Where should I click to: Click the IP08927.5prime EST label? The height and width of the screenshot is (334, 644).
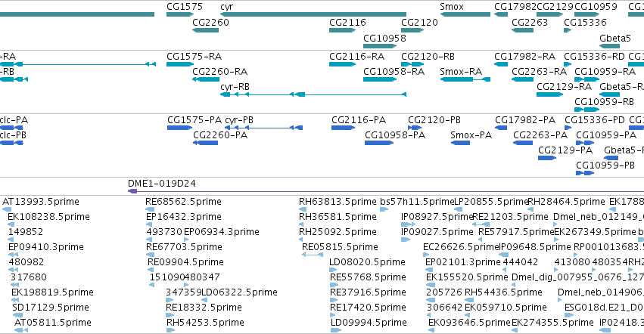pos(437,217)
